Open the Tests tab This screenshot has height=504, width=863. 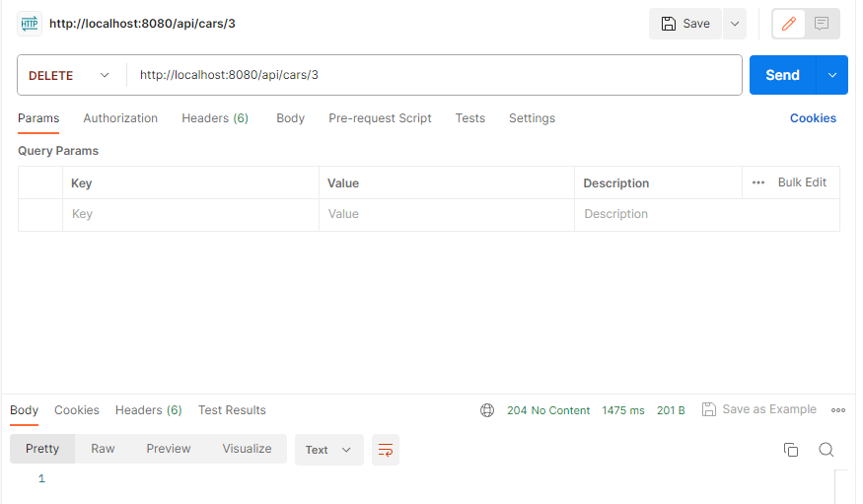pos(470,118)
